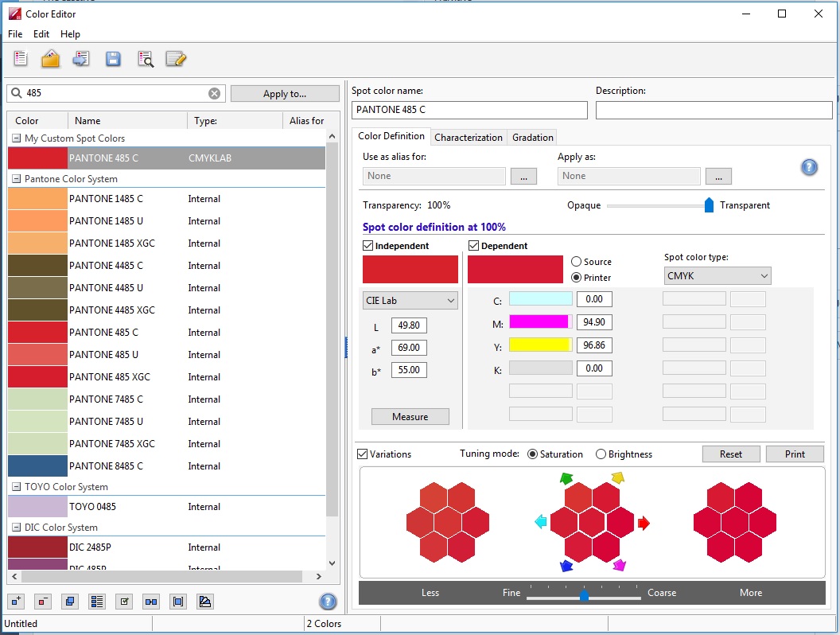Click the import color table arrow icon
Screen dimensions: 840x635
(81, 58)
